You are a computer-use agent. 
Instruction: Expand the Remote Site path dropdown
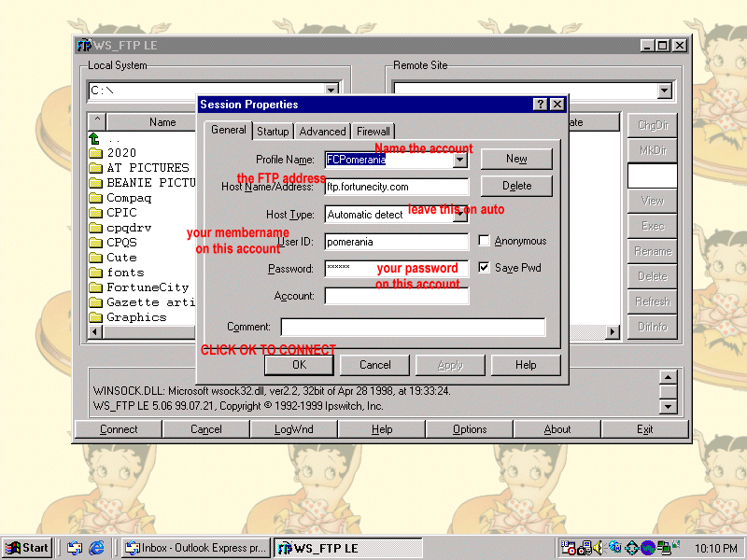coord(664,91)
